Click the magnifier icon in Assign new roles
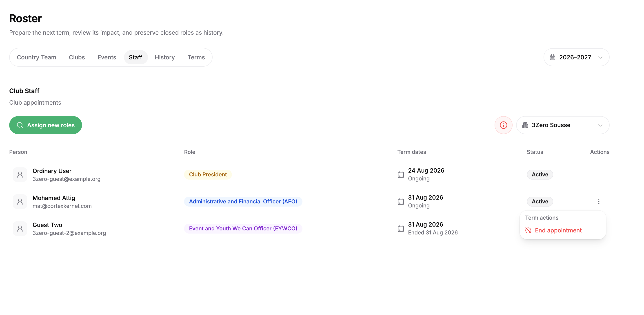The height and width of the screenshot is (315, 644). tap(20, 125)
